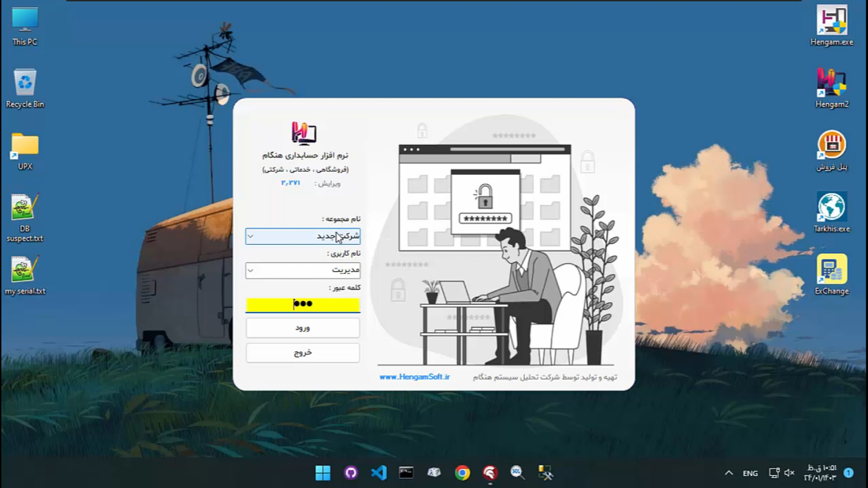
Task: Open Google Chrome from the taskbar
Action: [462, 473]
